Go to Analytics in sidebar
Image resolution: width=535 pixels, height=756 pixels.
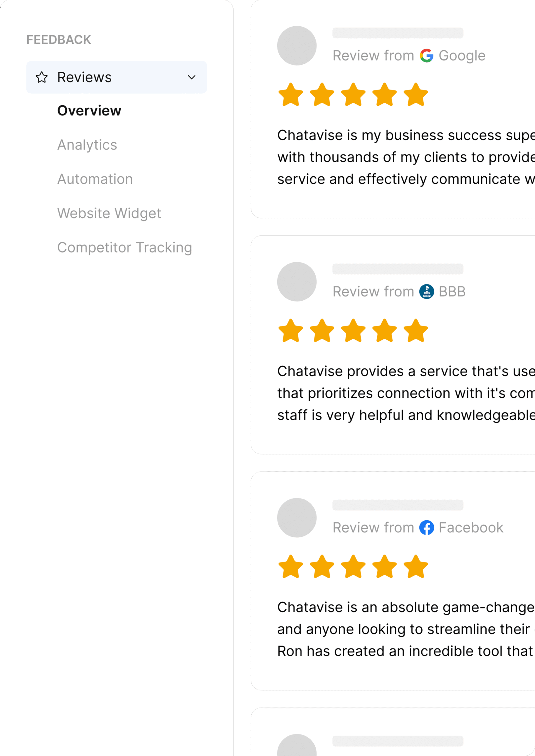click(x=87, y=145)
